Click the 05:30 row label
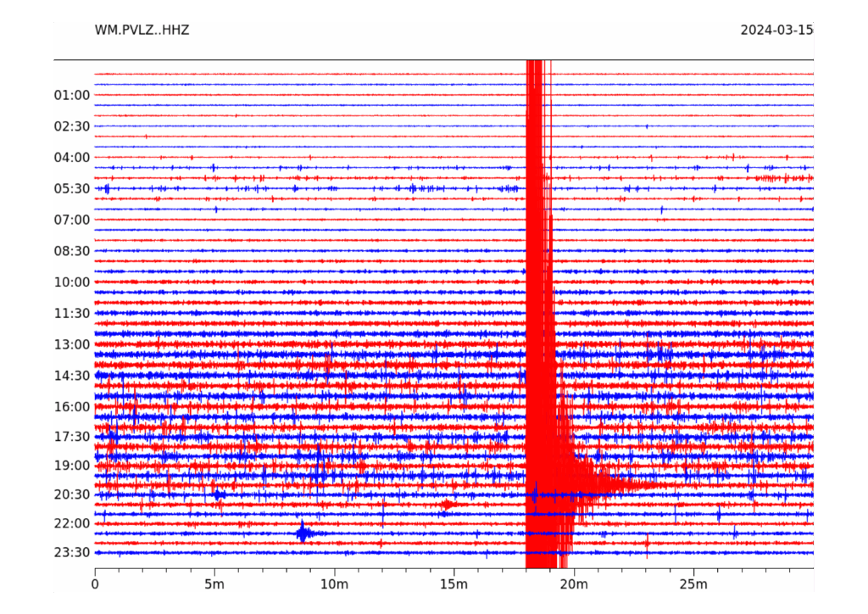Screen dimensions: 868x614 pyautogui.click(x=72, y=188)
